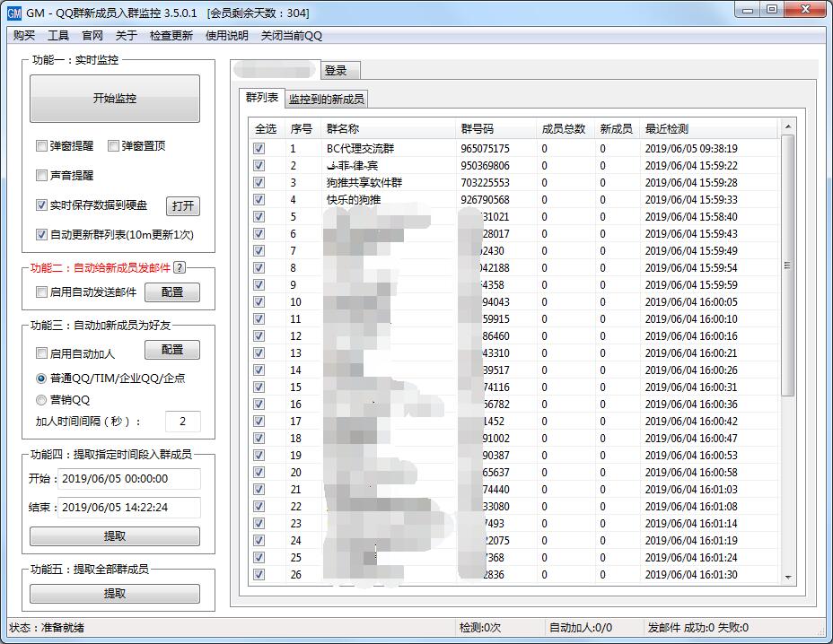Click the 结束 date time field
833x644 pixels.
(x=129, y=508)
